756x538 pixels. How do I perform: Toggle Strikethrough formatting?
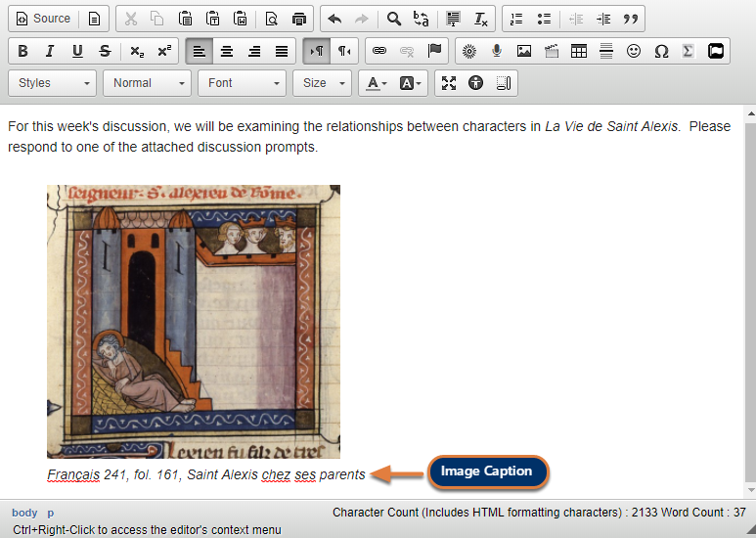[105, 51]
